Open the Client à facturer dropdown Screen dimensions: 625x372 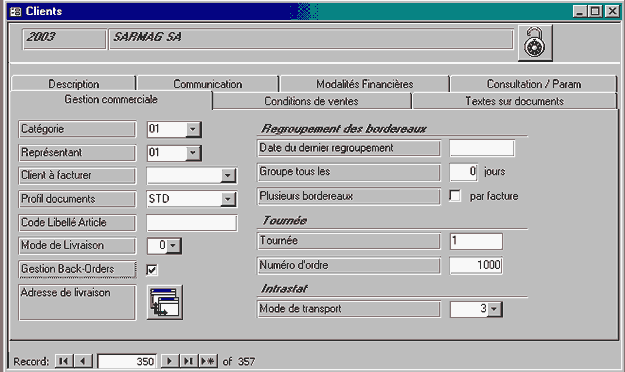(x=228, y=175)
